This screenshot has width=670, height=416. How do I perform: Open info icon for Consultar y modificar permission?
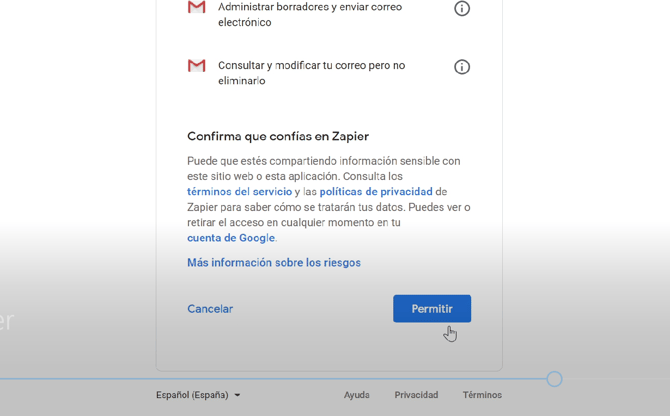click(462, 67)
